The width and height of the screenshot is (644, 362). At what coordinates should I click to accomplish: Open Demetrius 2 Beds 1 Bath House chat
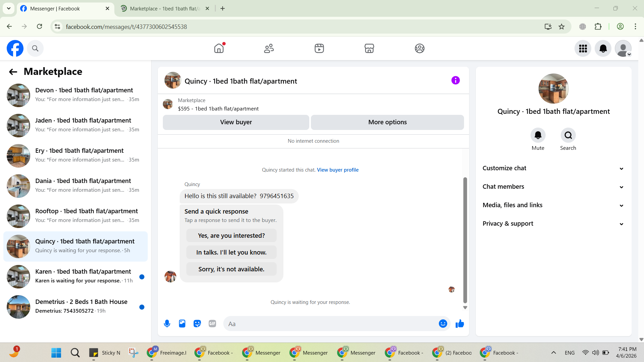tap(76, 307)
